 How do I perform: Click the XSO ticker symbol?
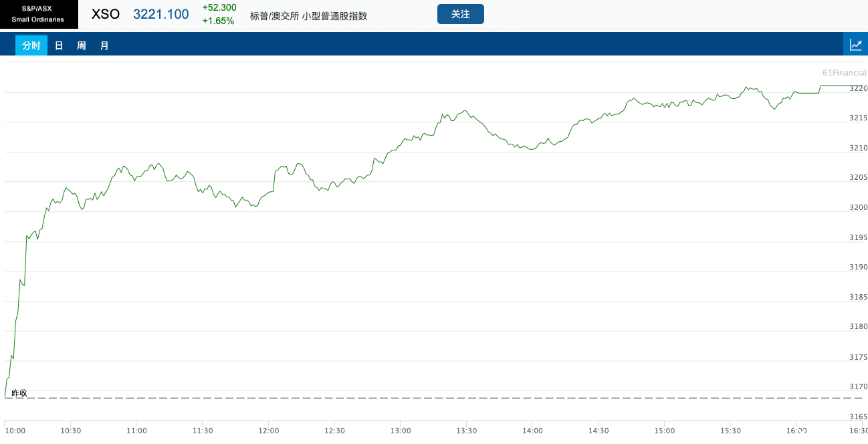(106, 14)
